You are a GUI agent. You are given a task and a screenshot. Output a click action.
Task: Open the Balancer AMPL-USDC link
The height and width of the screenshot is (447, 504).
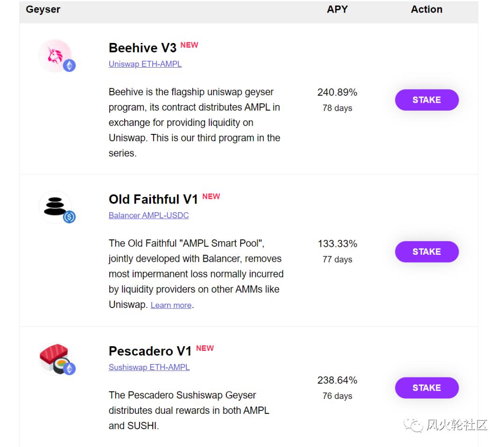point(148,215)
